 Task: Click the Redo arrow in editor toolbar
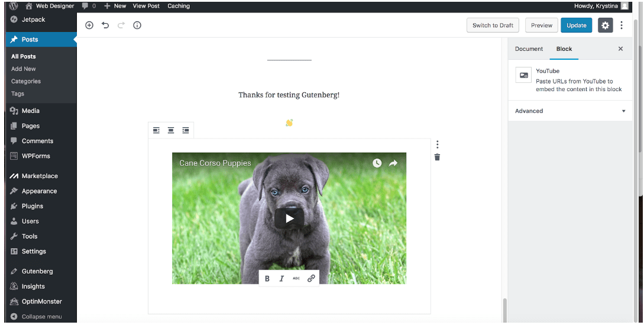click(121, 25)
